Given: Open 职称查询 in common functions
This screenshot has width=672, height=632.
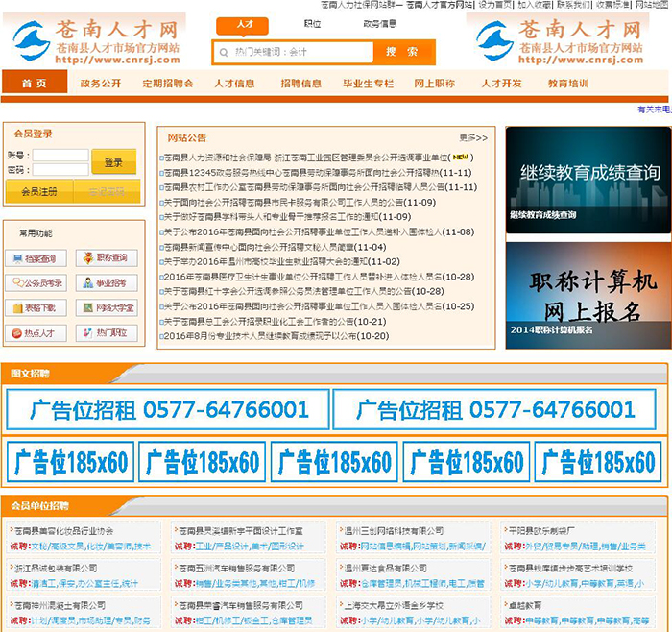Looking at the screenshot, I should coord(107,257).
